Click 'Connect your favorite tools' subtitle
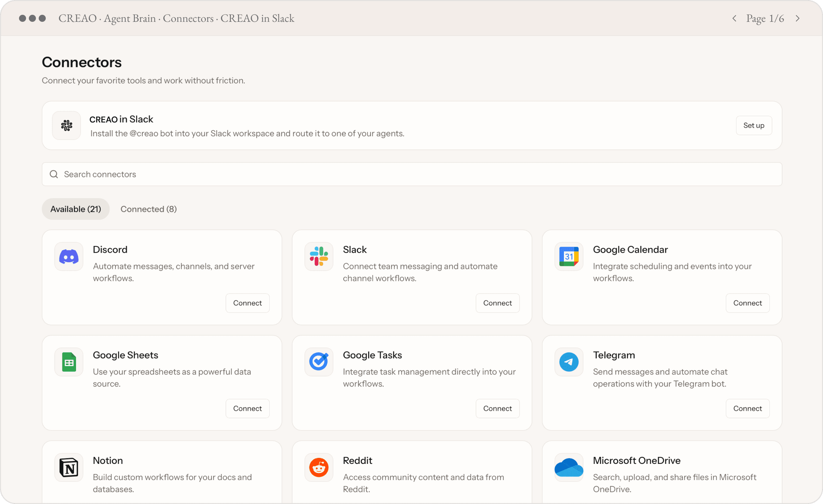 pyautogui.click(x=144, y=81)
